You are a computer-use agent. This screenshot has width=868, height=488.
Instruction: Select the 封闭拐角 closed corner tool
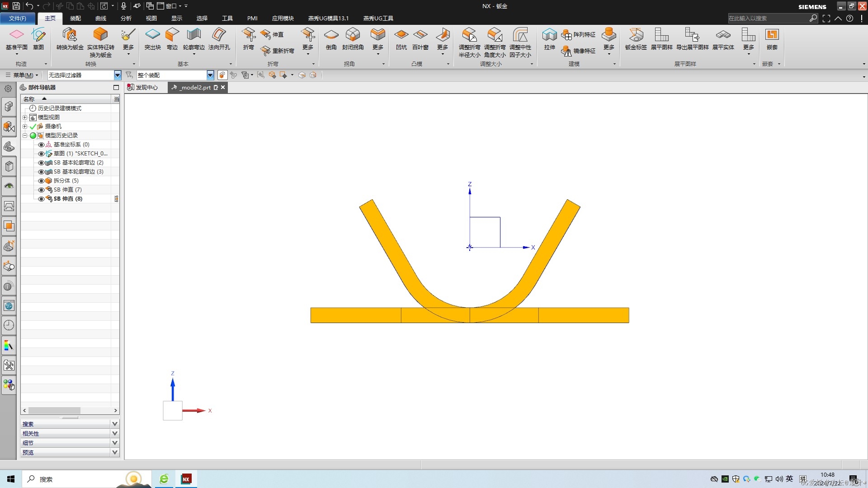coord(353,39)
